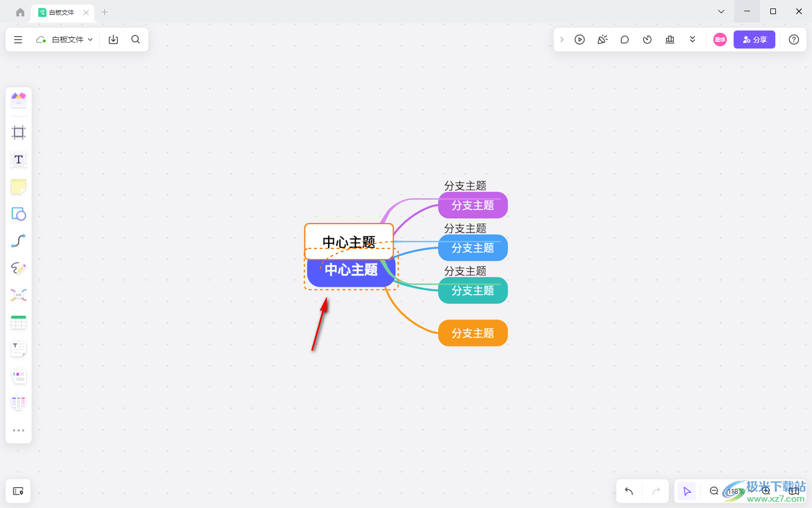
Task: Click the undo arrow
Action: (629, 491)
